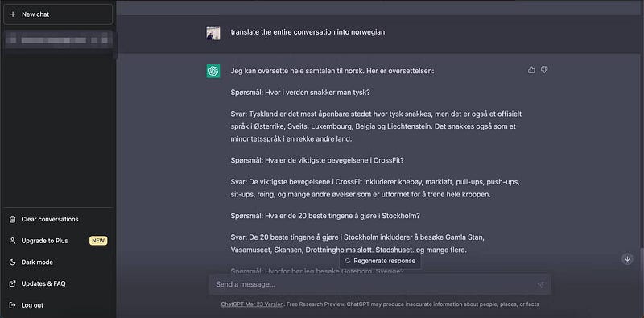Open the blurred conversation in history list
This screenshot has width=644, height=318.
[58, 40]
